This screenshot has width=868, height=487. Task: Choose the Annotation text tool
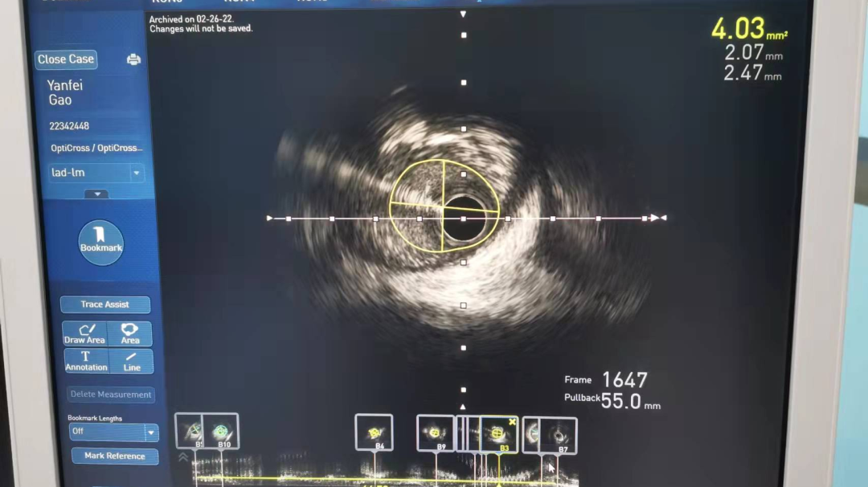pos(85,361)
